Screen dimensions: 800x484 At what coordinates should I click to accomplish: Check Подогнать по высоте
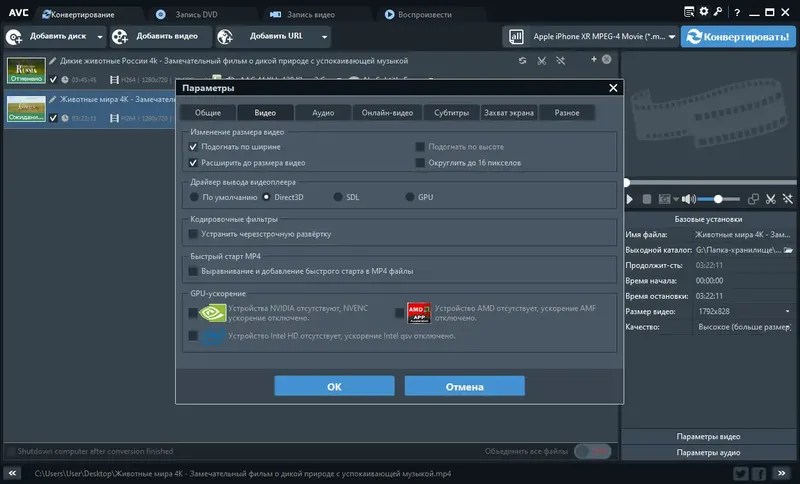[x=420, y=147]
